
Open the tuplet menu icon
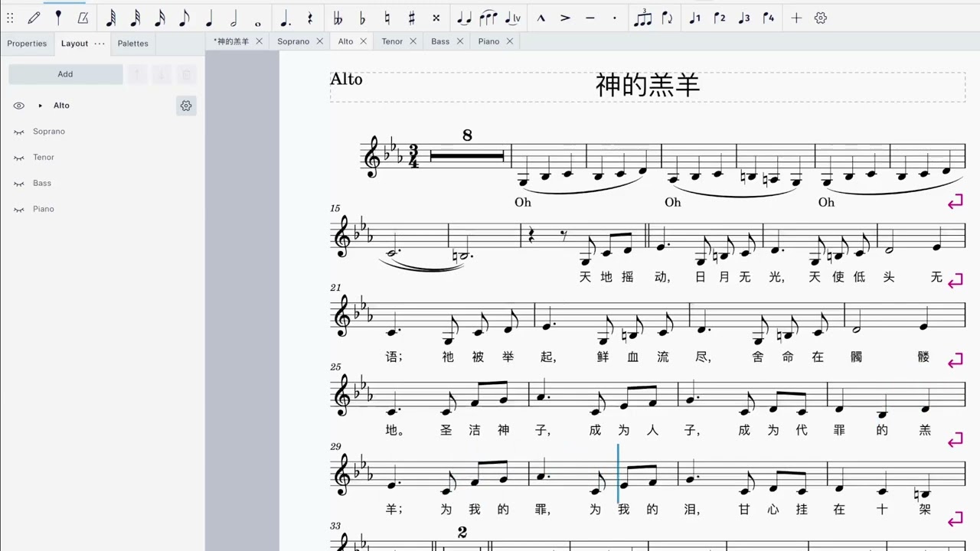pos(643,18)
